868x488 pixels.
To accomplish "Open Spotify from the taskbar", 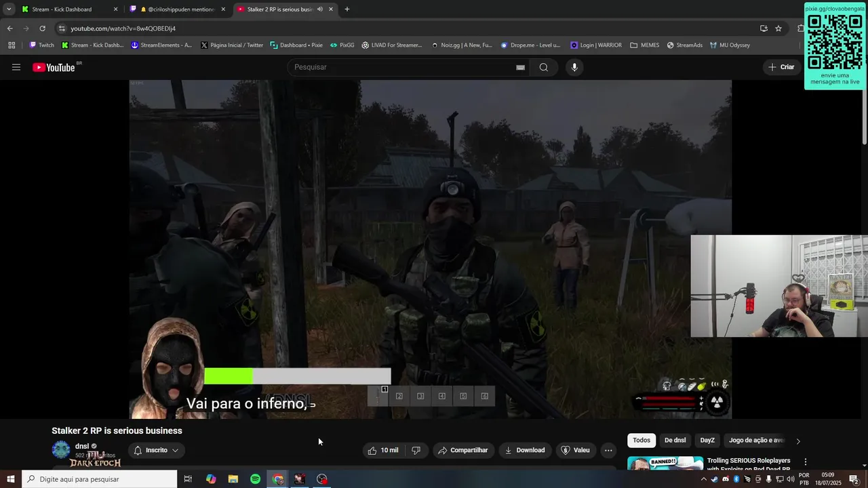I will click(x=255, y=479).
